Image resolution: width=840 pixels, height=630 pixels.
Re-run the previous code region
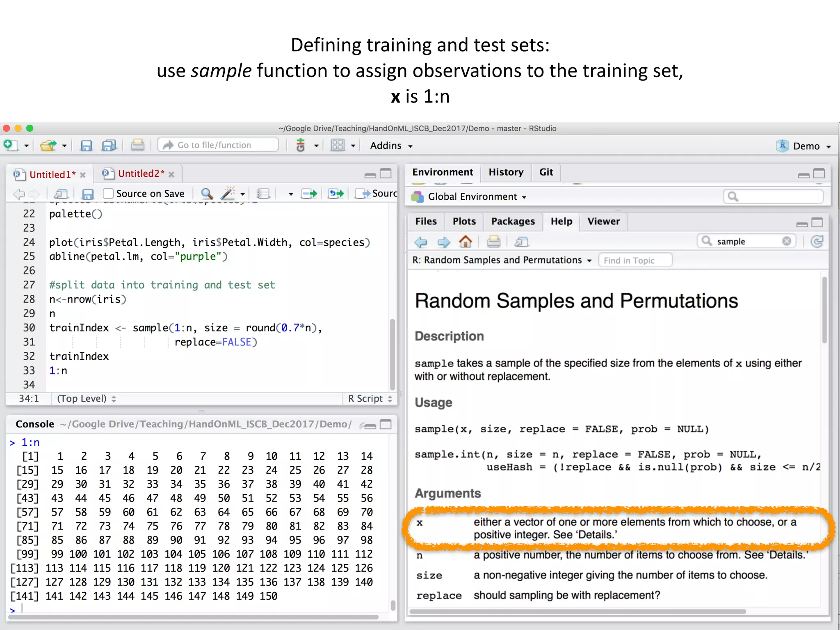(x=336, y=194)
